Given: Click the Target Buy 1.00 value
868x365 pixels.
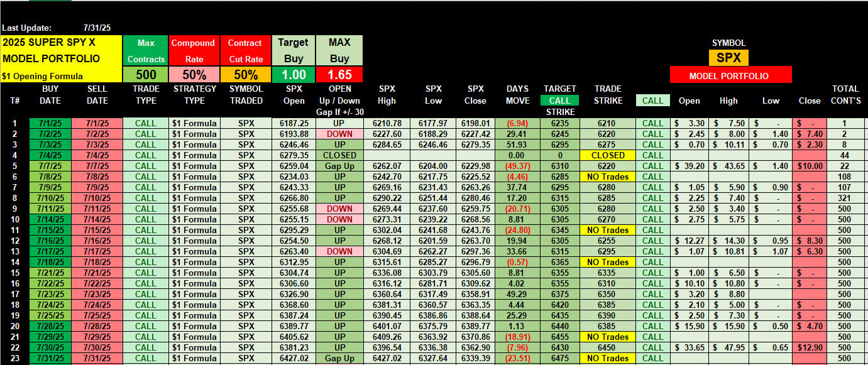Looking at the screenshot, I should click(x=293, y=74).
